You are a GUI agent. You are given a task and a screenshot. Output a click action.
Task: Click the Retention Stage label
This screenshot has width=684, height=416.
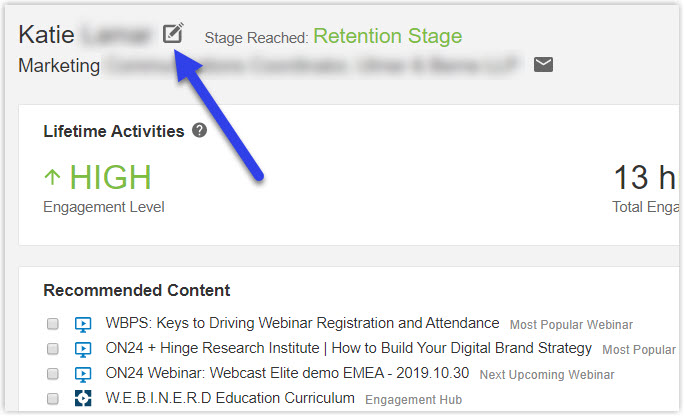(387, 36)
